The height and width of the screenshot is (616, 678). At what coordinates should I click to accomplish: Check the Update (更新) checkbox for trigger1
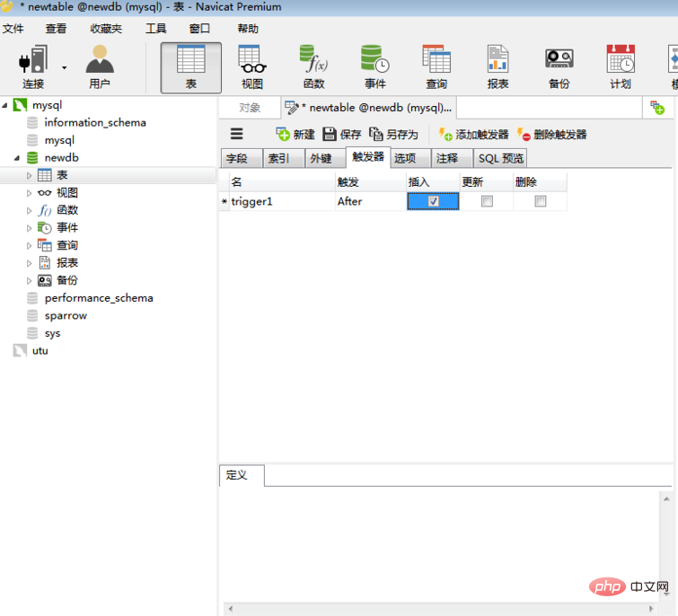(x=487, y=201)
